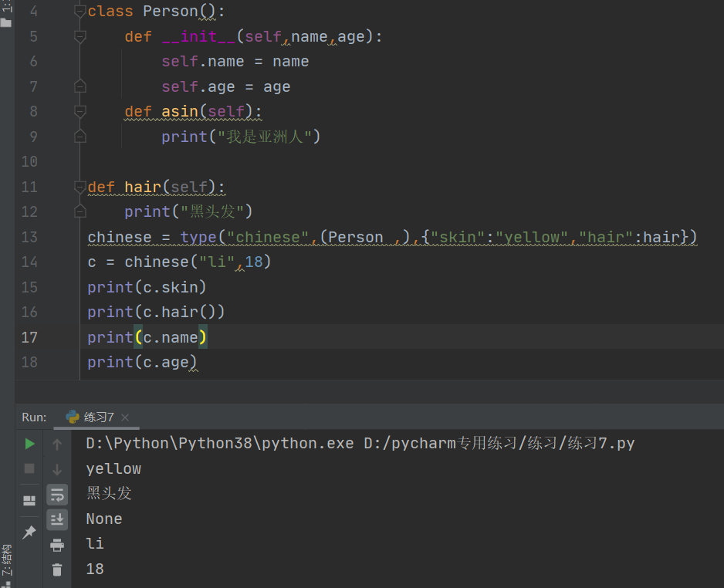
Task: Click the string "我是亚洲人"
Action: coord(265,137)
